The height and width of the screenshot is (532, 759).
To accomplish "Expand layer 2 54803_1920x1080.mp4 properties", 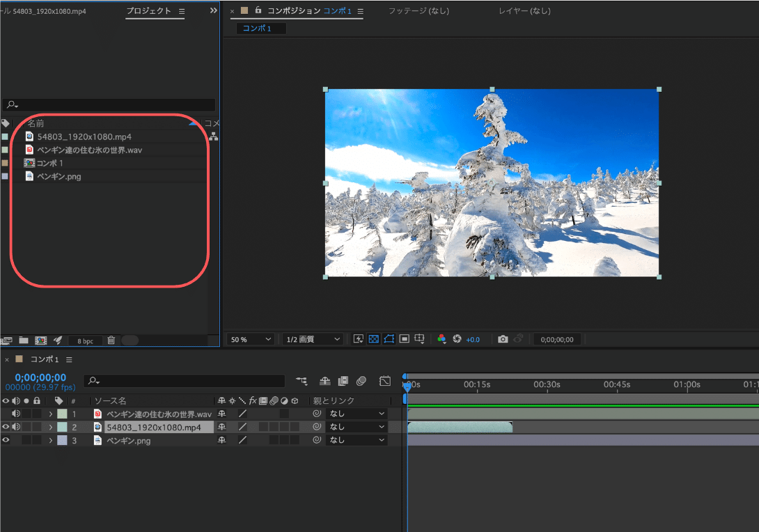I will tap(50, 427).
